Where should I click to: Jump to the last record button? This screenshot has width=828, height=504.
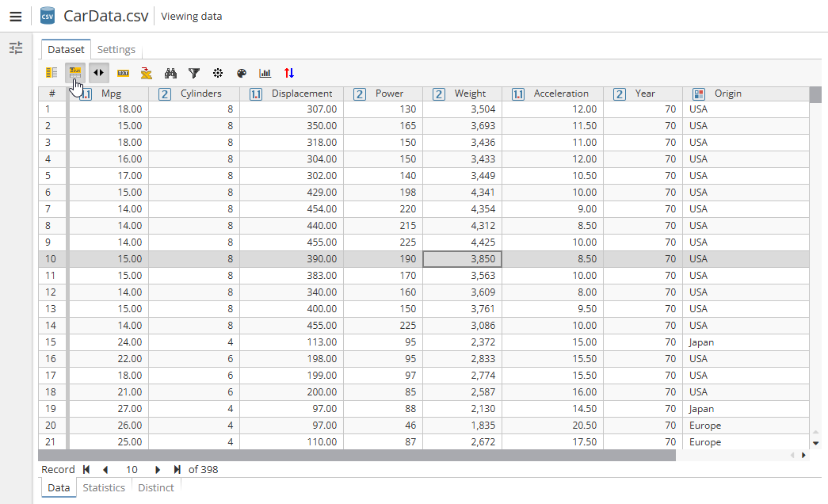[x=177, y=469]
